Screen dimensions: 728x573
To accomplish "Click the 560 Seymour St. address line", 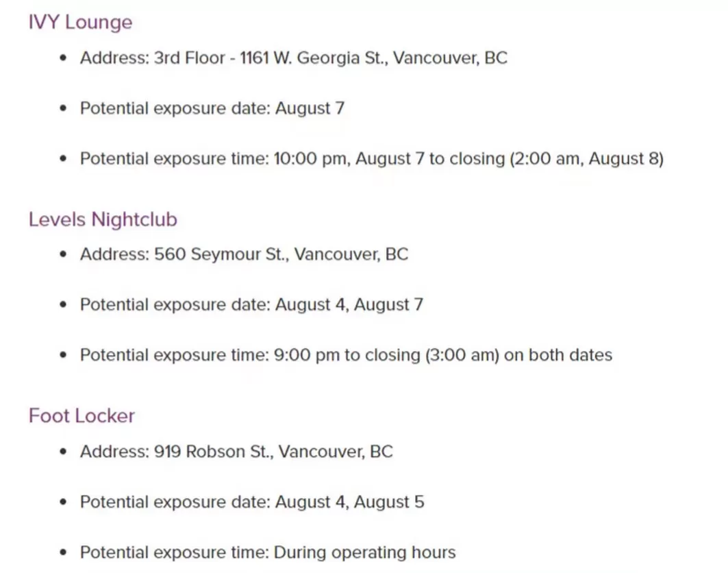I will point(244,255).
